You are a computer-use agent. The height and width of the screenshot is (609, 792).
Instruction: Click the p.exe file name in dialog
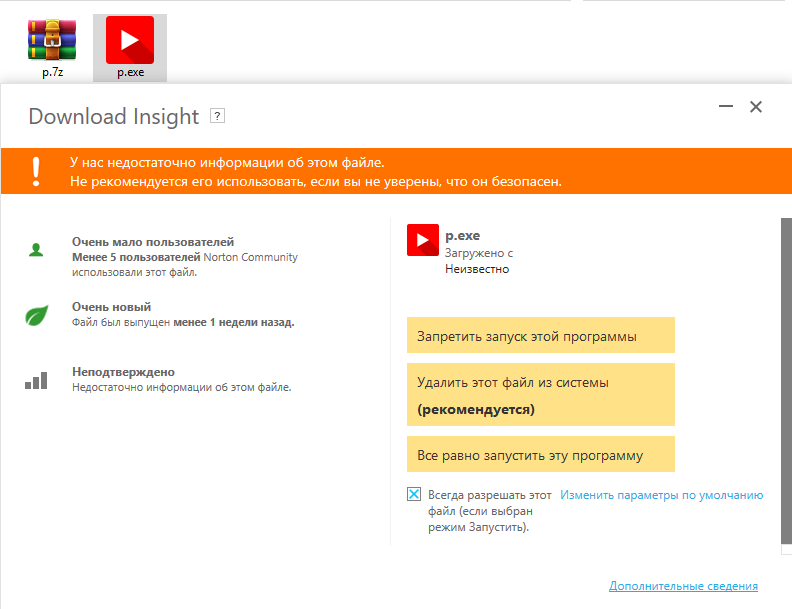coord(462,236)
